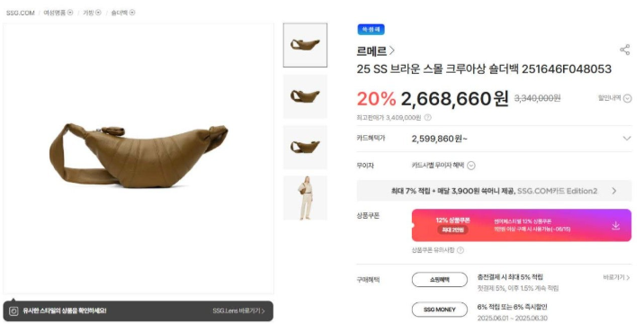Viewport: 644px width, 324px height.
Task: Open SSG.COM카드 Edition2 promotion banner
Action: click(x=494, y=191)
